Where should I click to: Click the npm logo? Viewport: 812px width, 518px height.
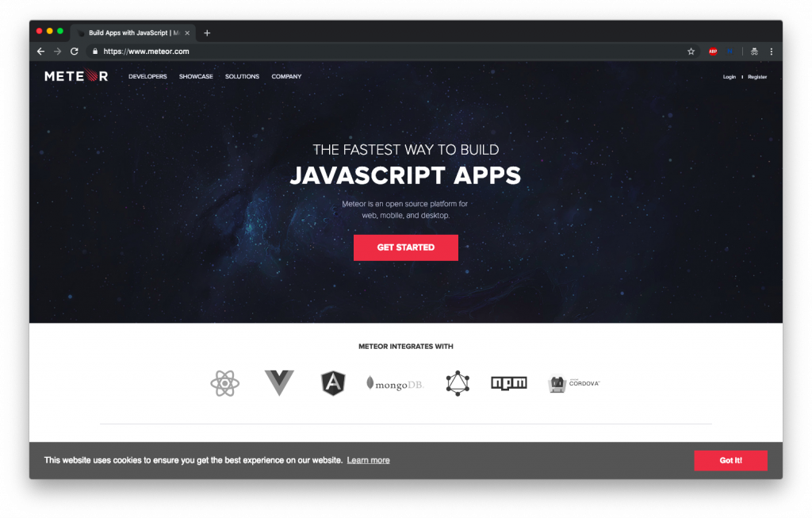click(x=508, y=383)
